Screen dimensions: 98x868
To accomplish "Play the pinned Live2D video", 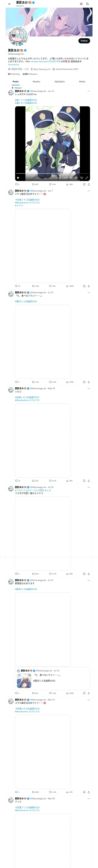I will click(18, 178).
